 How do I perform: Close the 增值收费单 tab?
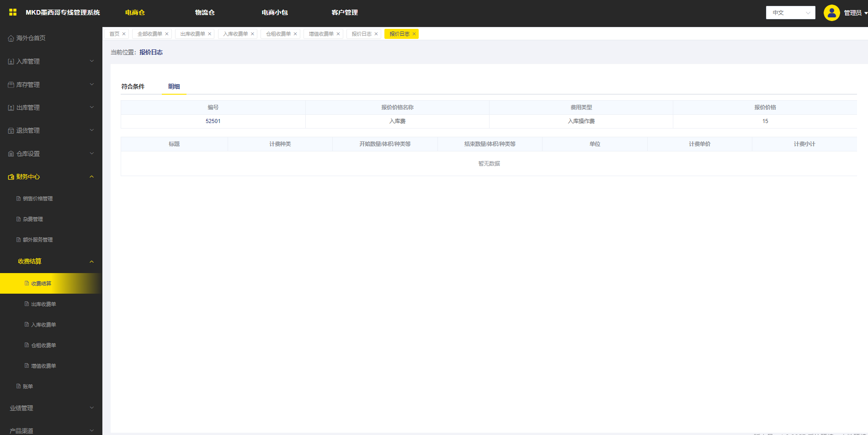(x=338, y=34)
